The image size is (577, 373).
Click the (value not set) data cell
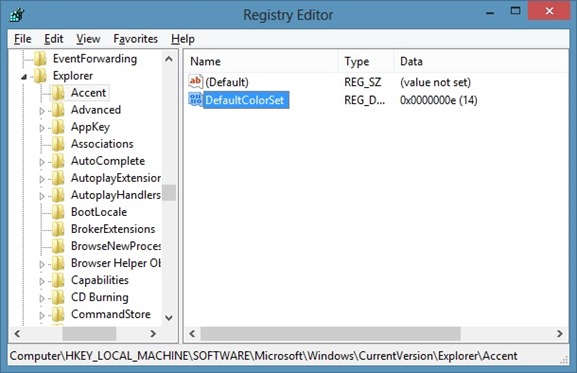(435, 82)
